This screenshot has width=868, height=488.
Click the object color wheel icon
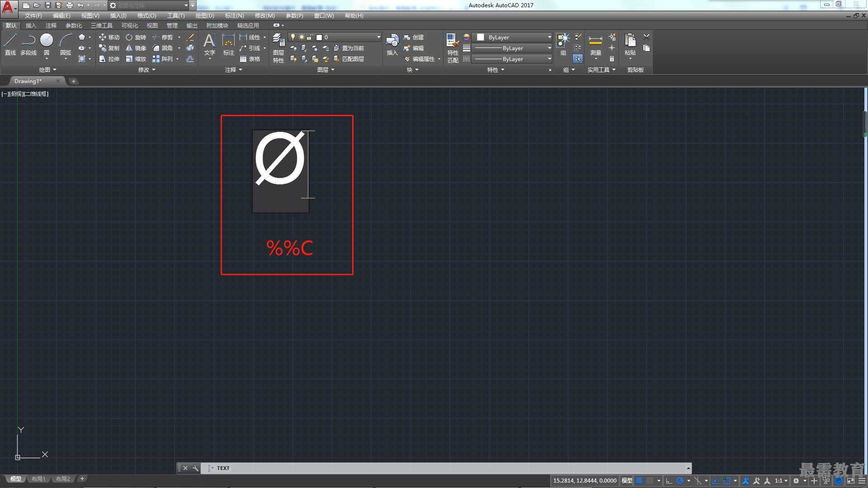(467, 38)
